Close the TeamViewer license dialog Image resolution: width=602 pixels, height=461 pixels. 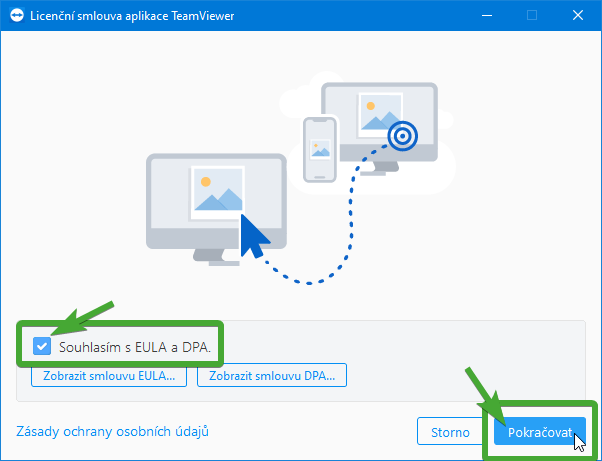point(577,16)
